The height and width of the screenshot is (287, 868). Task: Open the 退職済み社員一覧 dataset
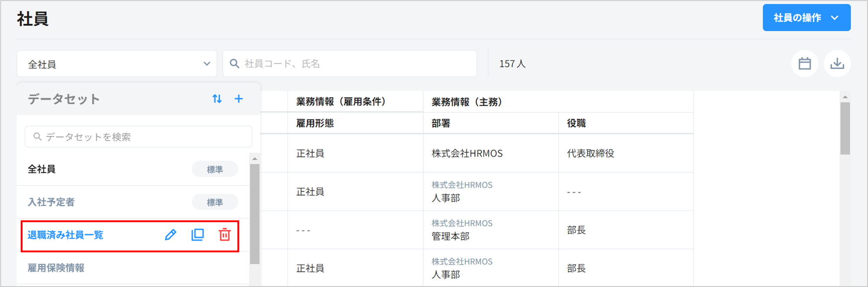65,235
